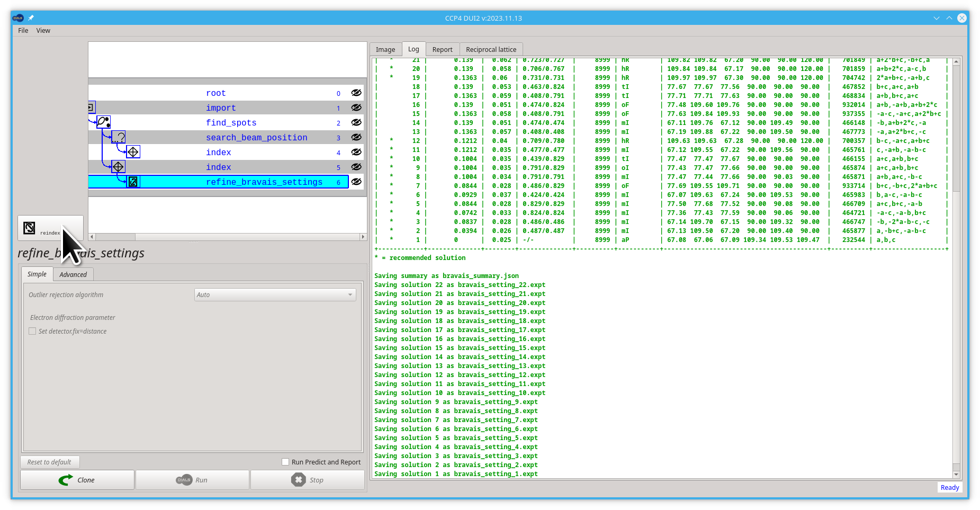Image resolution: width=980 pixels, height=510 pixels.
Task: Click the reindex tool icon button
Action: (50, 228)
